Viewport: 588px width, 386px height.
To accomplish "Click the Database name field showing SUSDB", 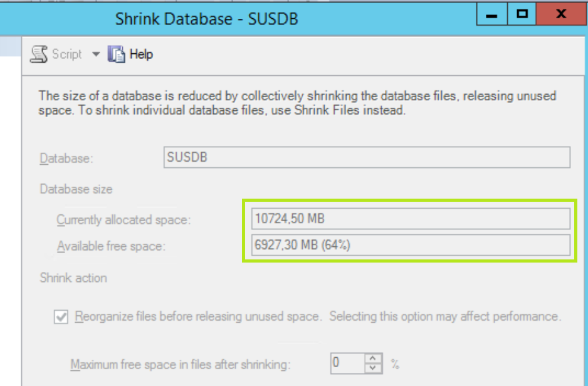I will [x=366, y=157].
